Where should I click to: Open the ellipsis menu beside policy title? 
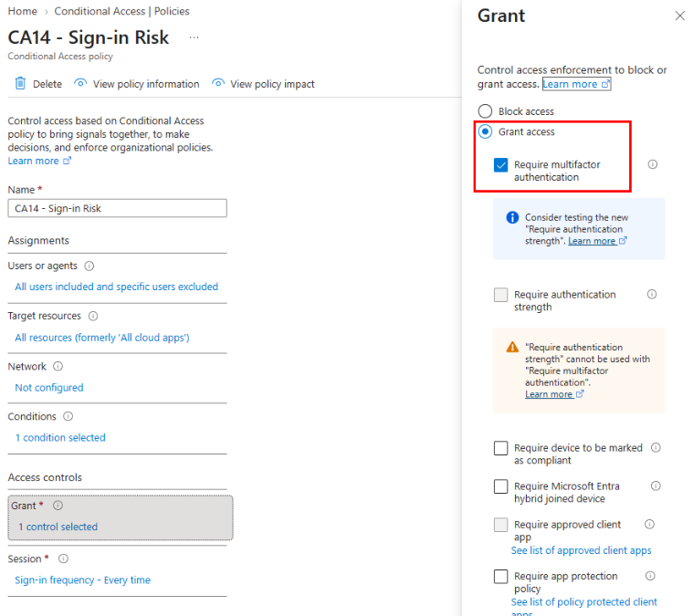194,37
